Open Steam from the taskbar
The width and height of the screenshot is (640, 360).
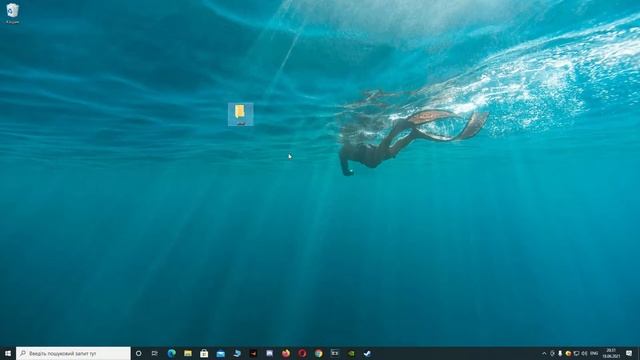pos(367,353)
